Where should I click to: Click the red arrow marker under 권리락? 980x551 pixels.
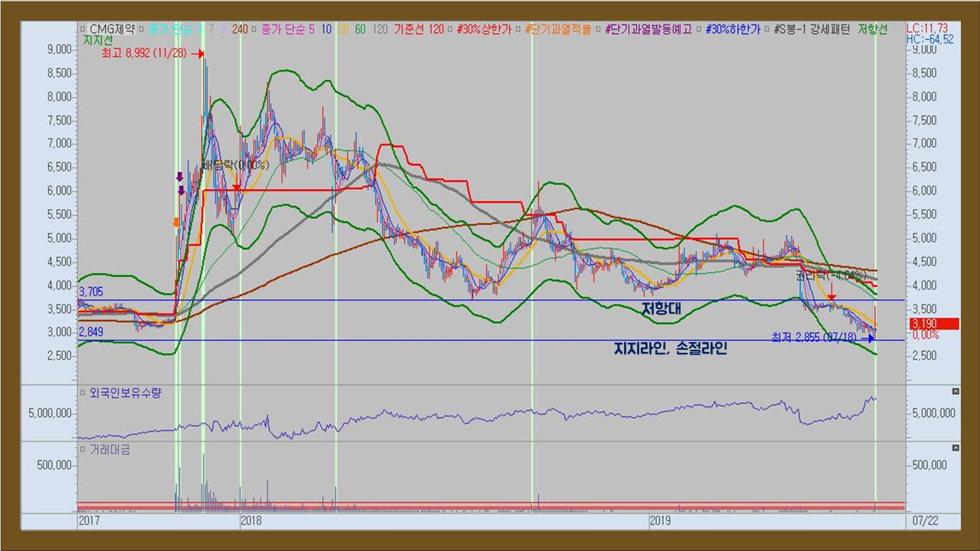tap(832, 296)
